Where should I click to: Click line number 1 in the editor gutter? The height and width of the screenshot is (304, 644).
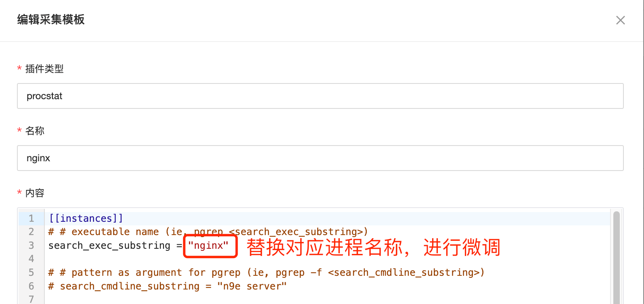coord(31,218)
